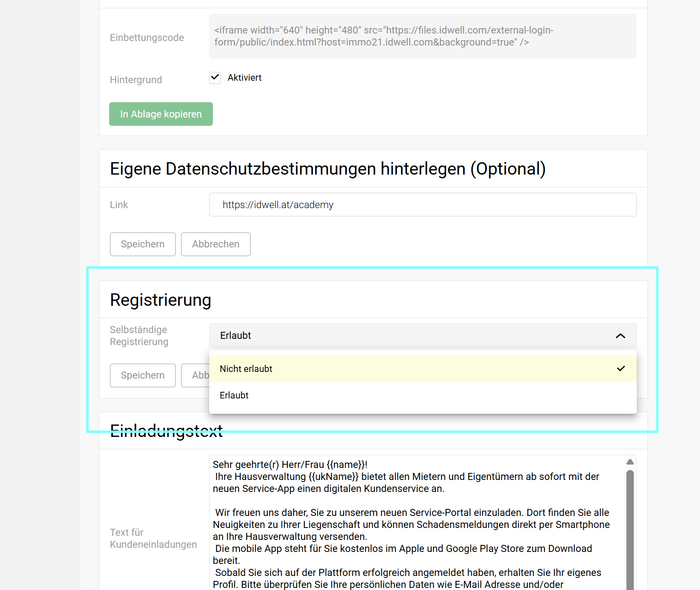Screen dimensions: 700x590
Task: Click the checkmark icon beside Nicht erlaubt
Action: (x=621, y=369)
